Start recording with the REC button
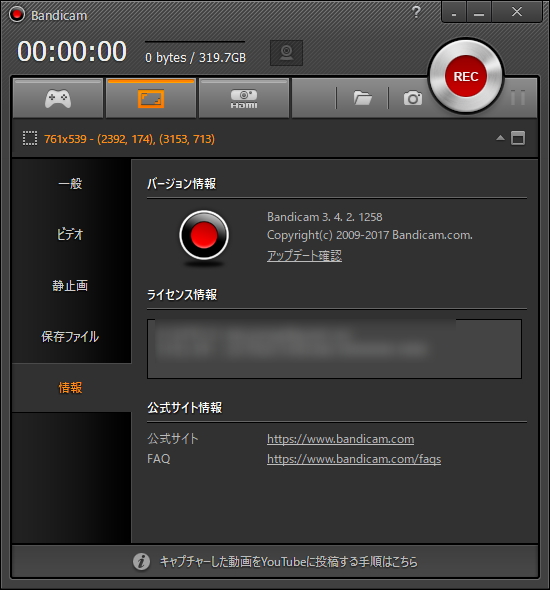The height and width of the screenshot is (590, 550). pyautogui.click(x=466, y=76)
